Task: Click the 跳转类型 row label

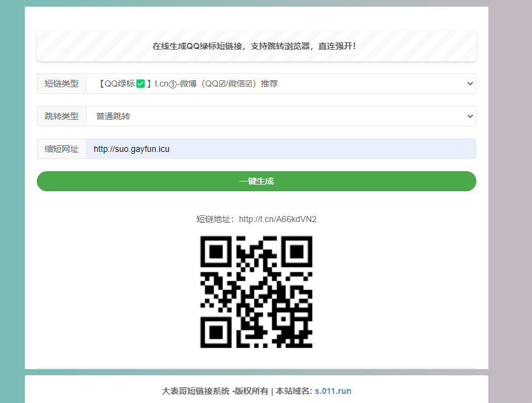Action: [61, 116]
